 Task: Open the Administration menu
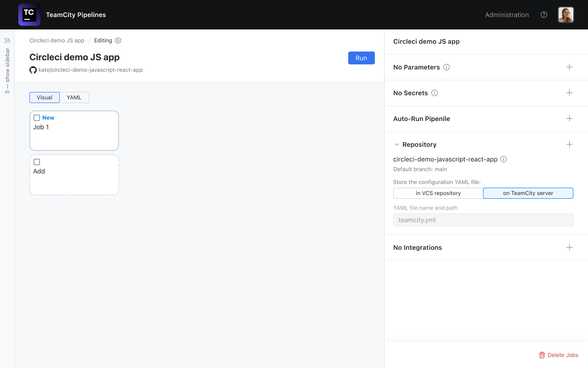click(507, 15)
